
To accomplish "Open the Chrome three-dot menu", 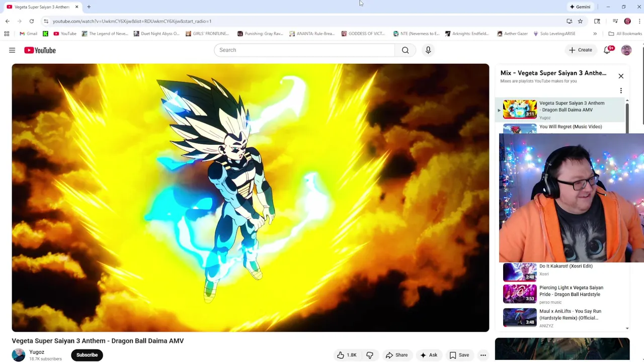I will [x=639, y=21].
